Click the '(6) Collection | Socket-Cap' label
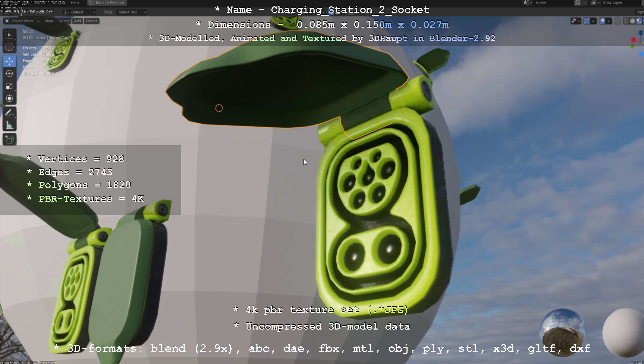The image size is (644, 364). pos(45,38)
